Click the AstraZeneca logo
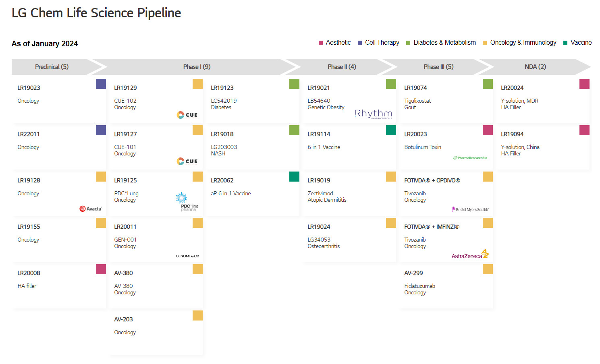 coord(470,255)
